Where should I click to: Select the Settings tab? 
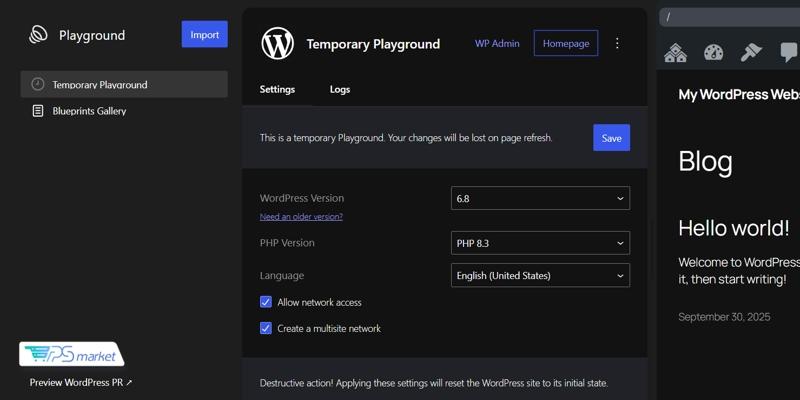click(277, 89)
